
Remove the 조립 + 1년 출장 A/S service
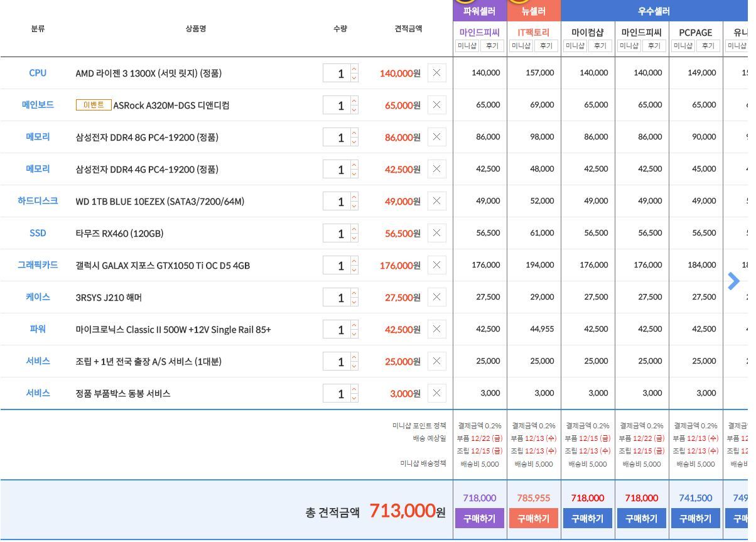(437, 361)
